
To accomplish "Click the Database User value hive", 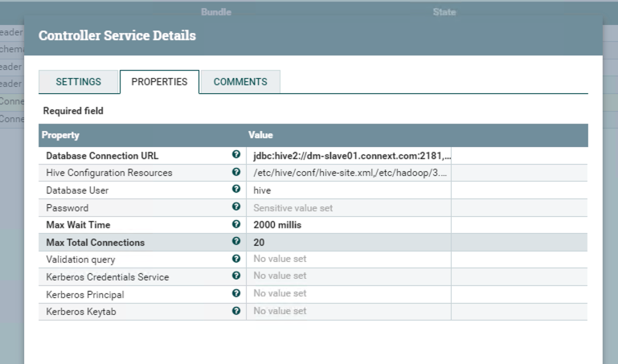I will pos(263,190).
